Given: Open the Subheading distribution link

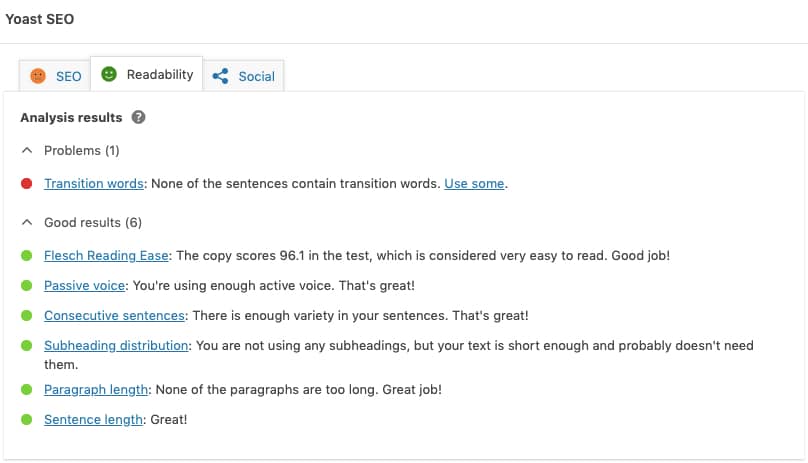Looking at the screenshot, I should click(116, 345).
